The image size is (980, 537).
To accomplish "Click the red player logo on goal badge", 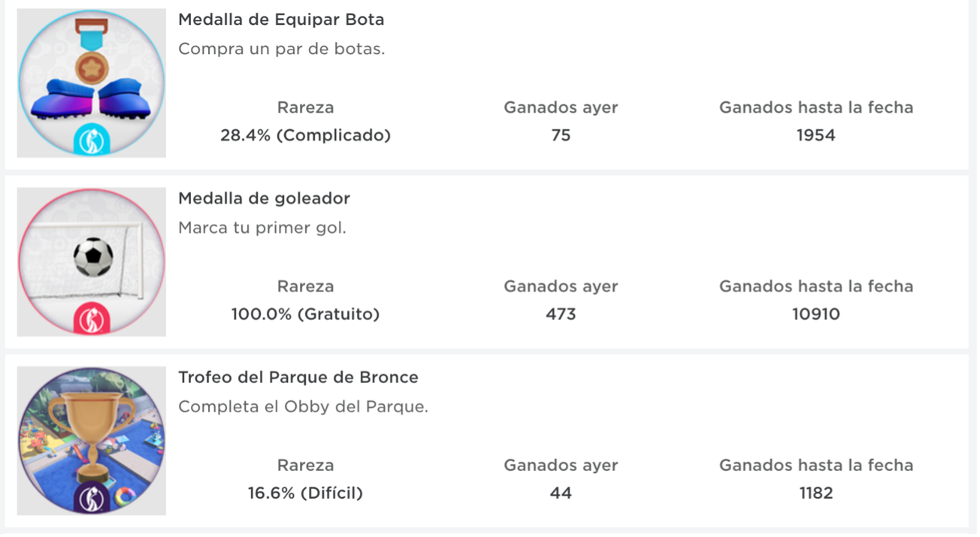I will pos(92,319).
